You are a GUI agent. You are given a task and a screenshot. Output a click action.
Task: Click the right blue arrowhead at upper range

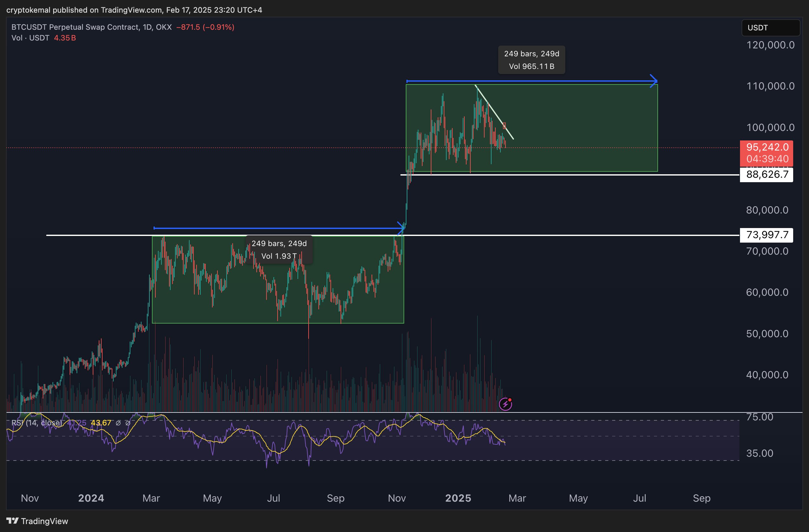pyautogui.click(x=654, y=81)
